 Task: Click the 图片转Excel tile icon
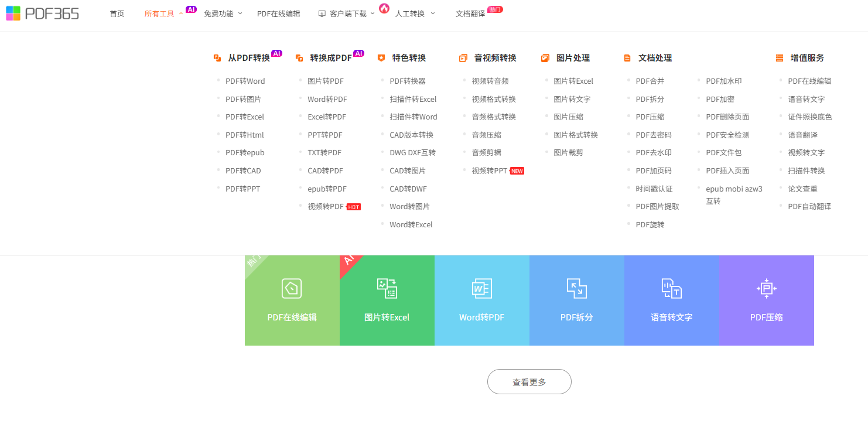click(x=387, y=288)
